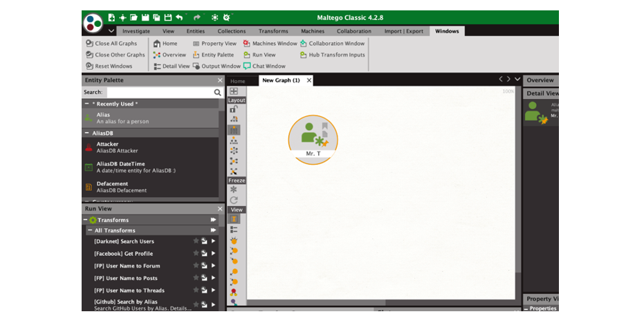This screenshot has width=644, height=323.
Task: Run the [Darknet] Search Users transform
Action: click(213, 241)
